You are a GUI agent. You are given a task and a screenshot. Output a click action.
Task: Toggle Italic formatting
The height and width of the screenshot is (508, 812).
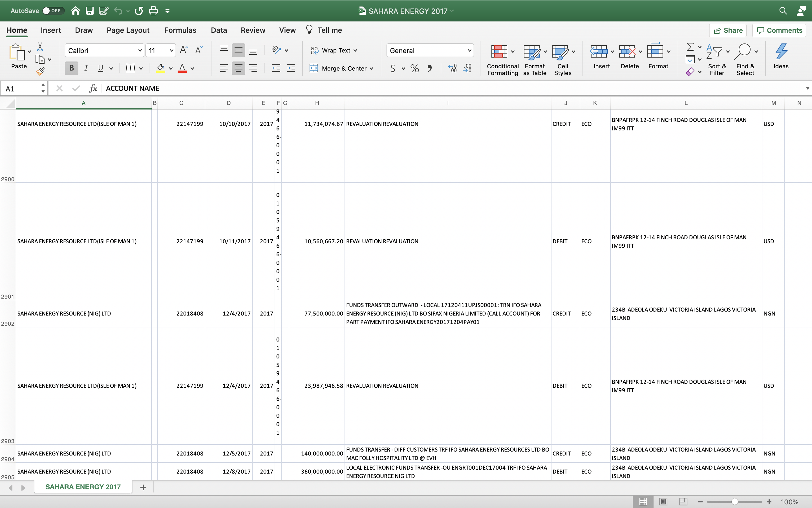pos(86,68)
